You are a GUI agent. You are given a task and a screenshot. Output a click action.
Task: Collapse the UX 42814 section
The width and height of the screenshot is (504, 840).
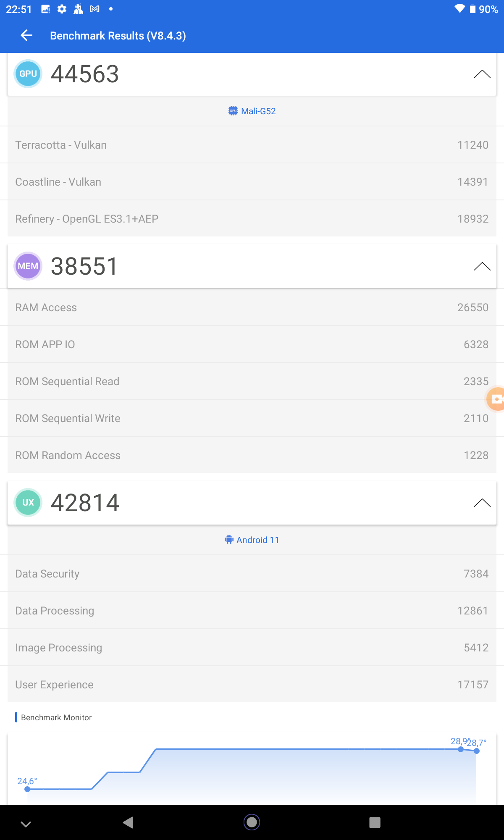coord(482,503)
